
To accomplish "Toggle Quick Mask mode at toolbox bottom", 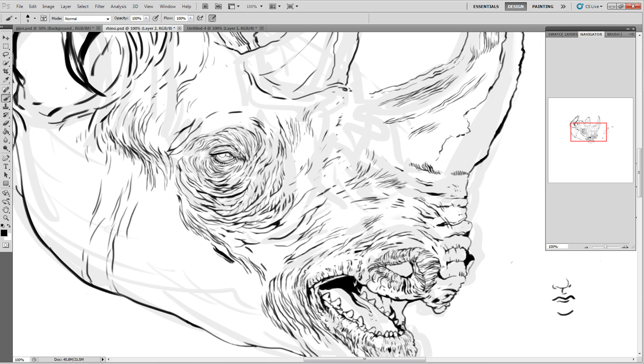I will (6, 245).
